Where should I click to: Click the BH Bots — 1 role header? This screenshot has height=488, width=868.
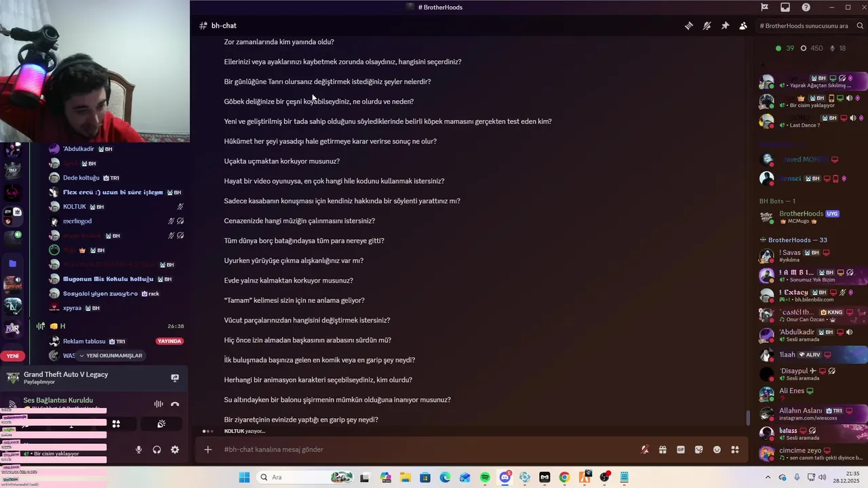pyautogui.click(x=777, y=201)
